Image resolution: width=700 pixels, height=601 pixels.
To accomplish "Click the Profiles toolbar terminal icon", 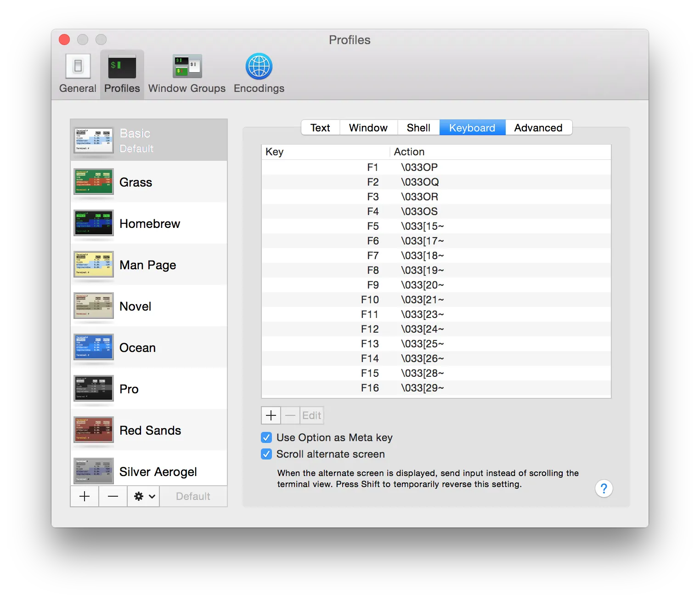I will pyautogui.click(x=122, y=67).
